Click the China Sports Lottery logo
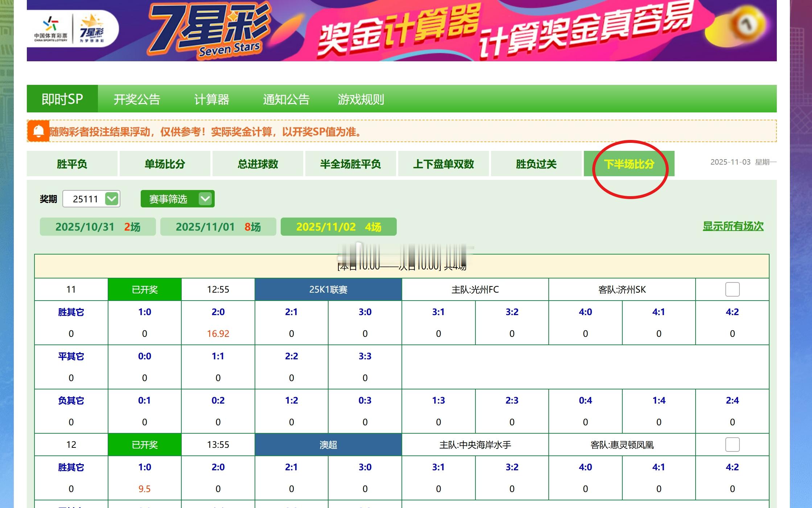The image size is (812, 508). (51, 29)
